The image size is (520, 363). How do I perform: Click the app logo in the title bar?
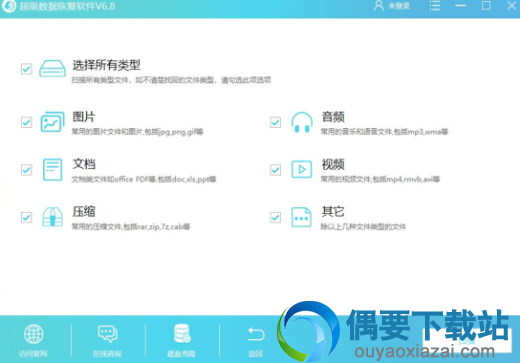[x=9, y=6]
